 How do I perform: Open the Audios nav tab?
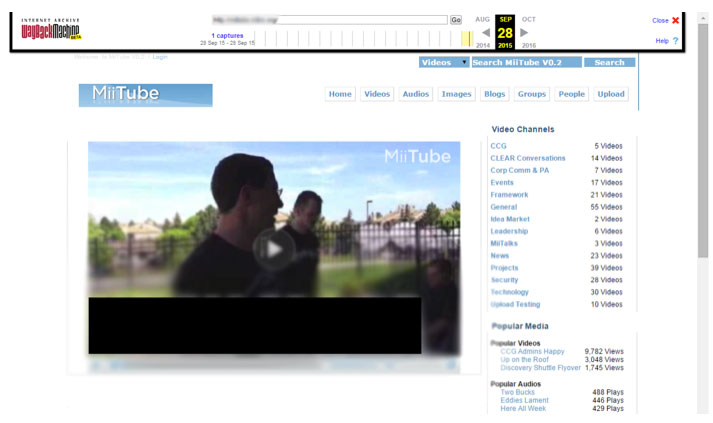coord(416,94)
